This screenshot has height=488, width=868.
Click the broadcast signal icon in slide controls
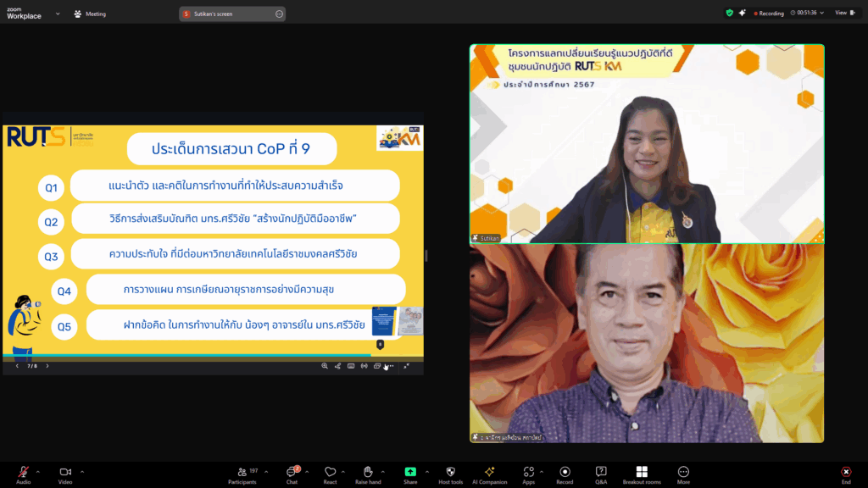pyautogui.click(x=364, y=366)
